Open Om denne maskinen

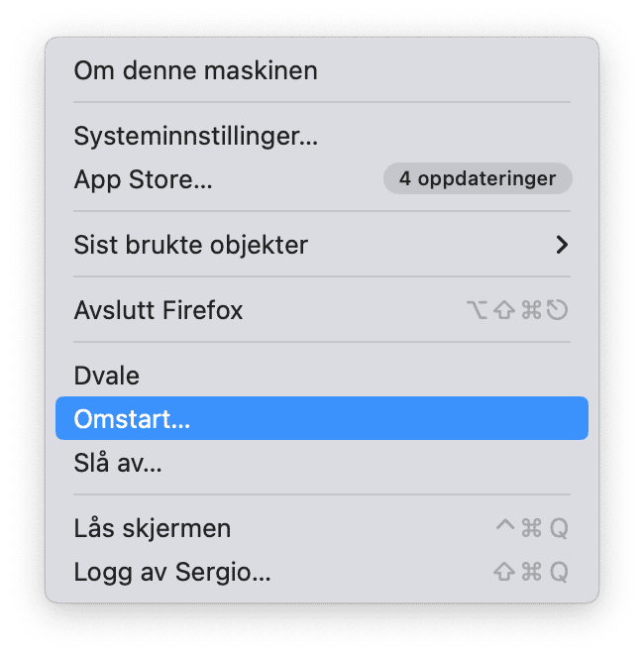pyautogui.click(x=195, y=70)
